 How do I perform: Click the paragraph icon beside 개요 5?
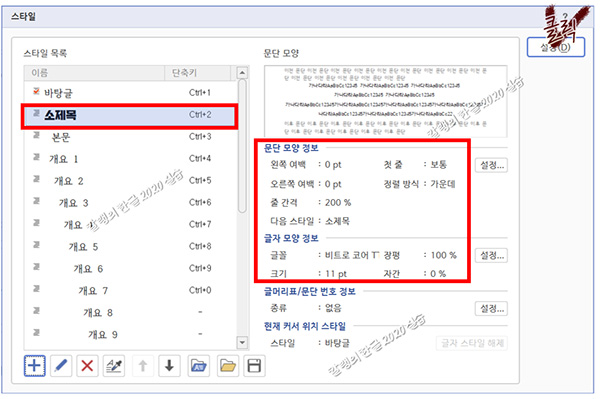[36, 245]
